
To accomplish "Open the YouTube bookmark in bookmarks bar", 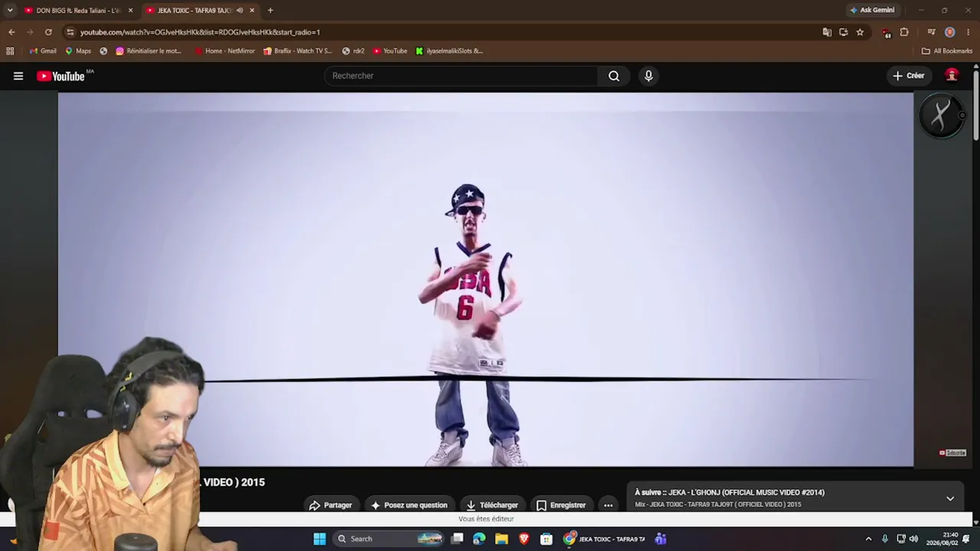I will 390,51.
